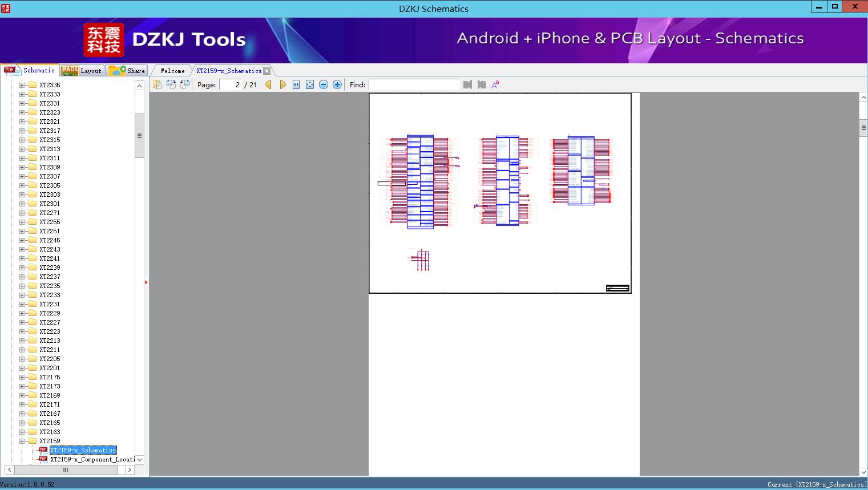Viewport: 868px width, 490px height.
Task: Select the XT2305 tree folder
Action: [x=50, y=185]
